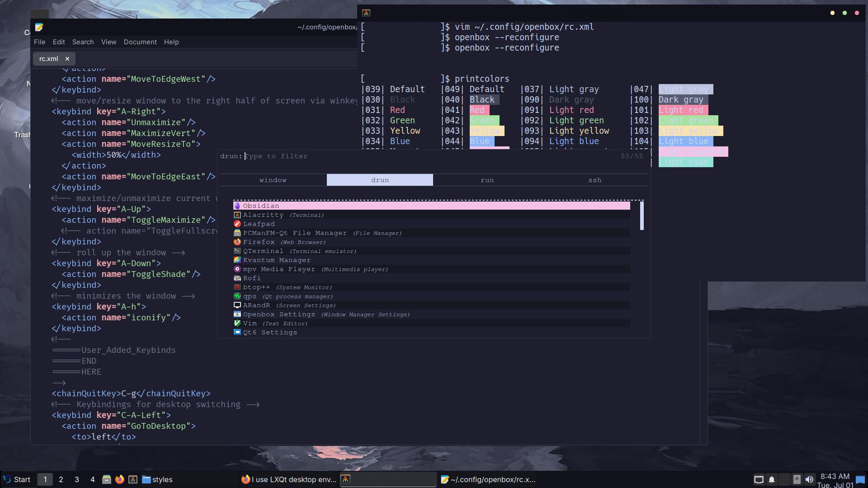Open the Help menu in the editor
This screenshot has width=868, height=488.
click(171, 42)
